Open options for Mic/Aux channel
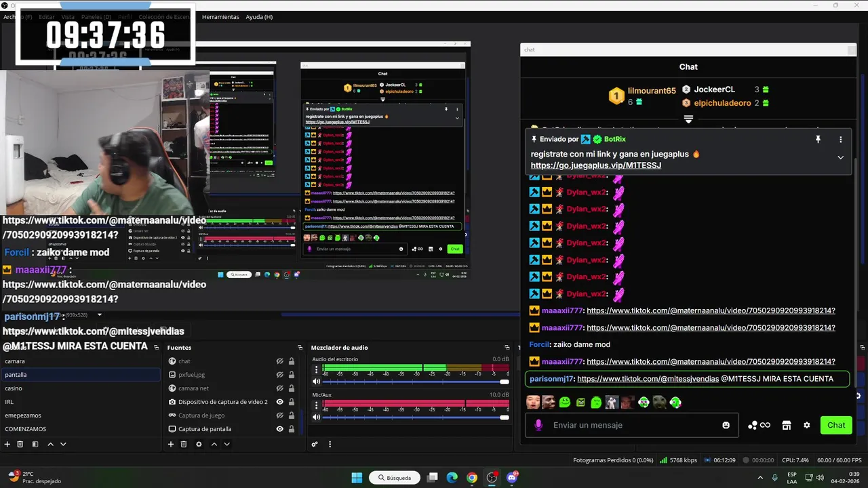The height and width of the screenshot is (488, 868). [316, 406]
